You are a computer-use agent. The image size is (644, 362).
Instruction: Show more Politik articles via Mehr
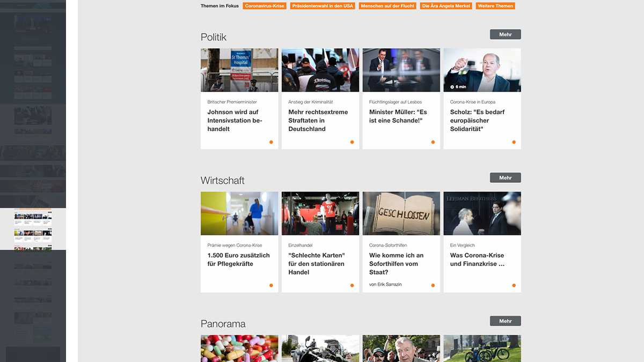click(505, 34)
